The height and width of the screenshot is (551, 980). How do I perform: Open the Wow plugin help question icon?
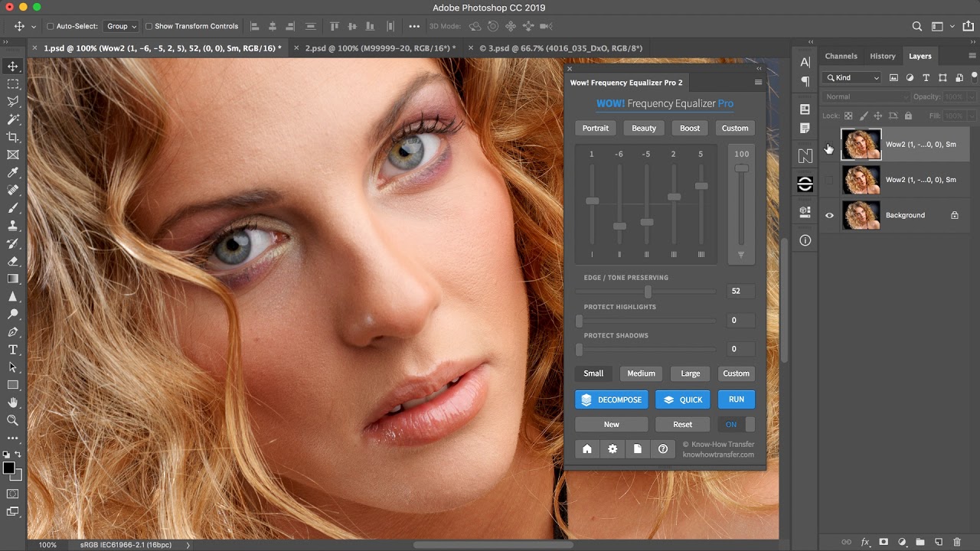(x=663, y=449)
